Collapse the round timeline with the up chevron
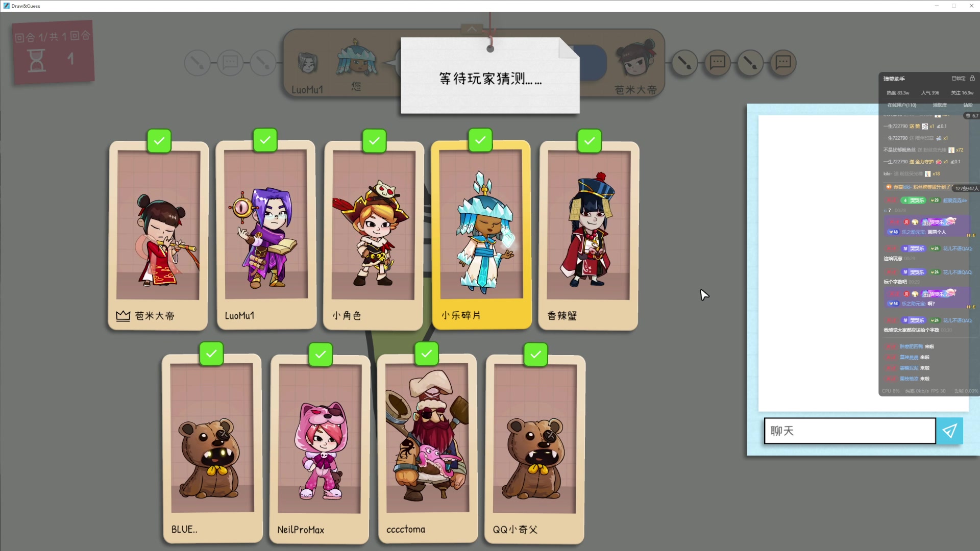Image resolution: width=980 pixels, height=551 pixels. coord(472,29)
